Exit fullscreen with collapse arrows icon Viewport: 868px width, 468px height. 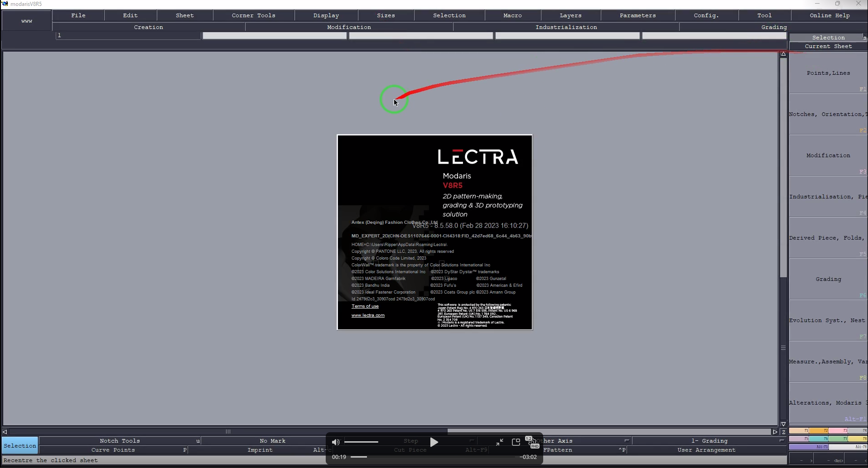tap(500, 442)
